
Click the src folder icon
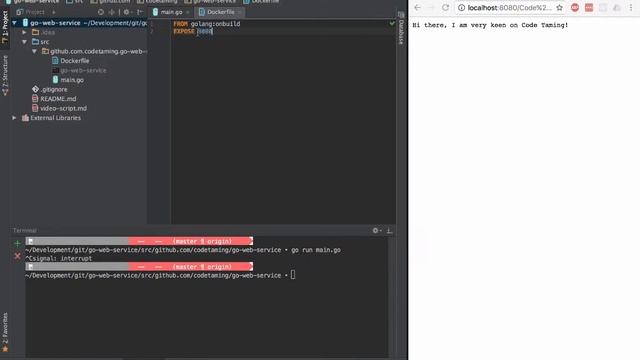pos(36,42)
